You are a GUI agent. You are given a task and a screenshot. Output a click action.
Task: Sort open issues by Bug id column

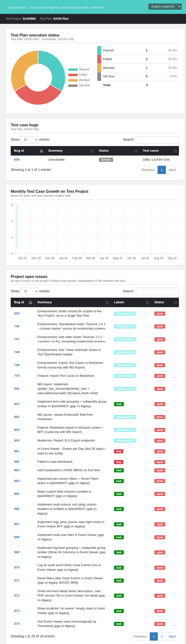(x=22, y=302)
